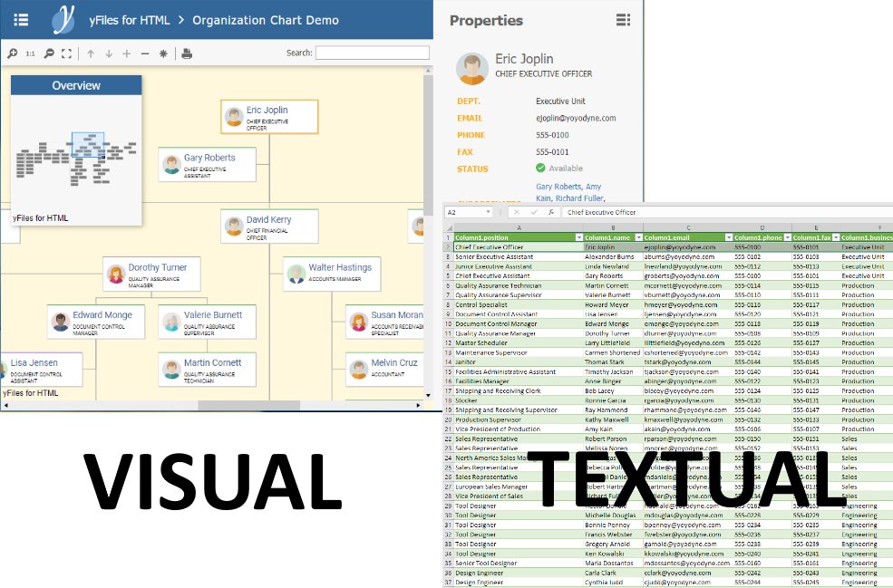
Task: Select row 10 header in spreadsheet
Action: (448, 323)
